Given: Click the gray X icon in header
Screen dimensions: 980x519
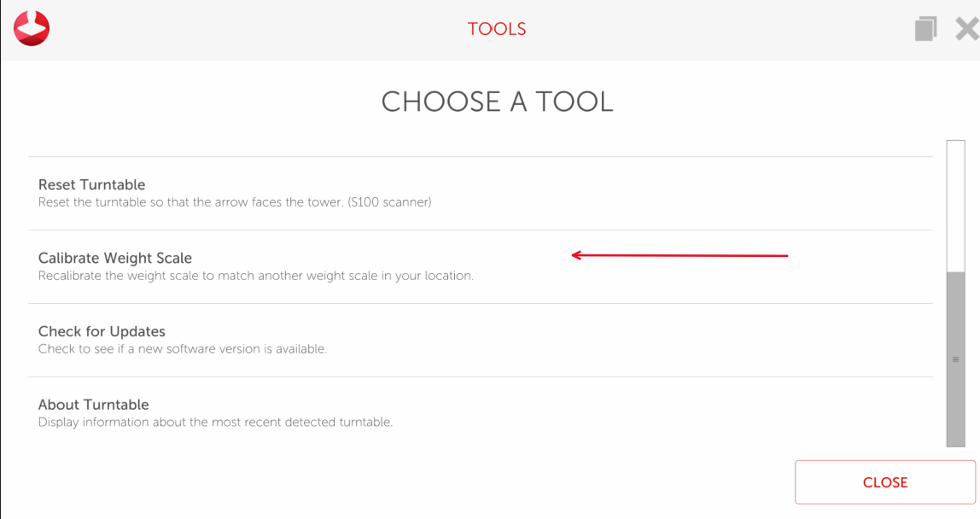Looking at the screenshot, I should [x=966, y=29].
